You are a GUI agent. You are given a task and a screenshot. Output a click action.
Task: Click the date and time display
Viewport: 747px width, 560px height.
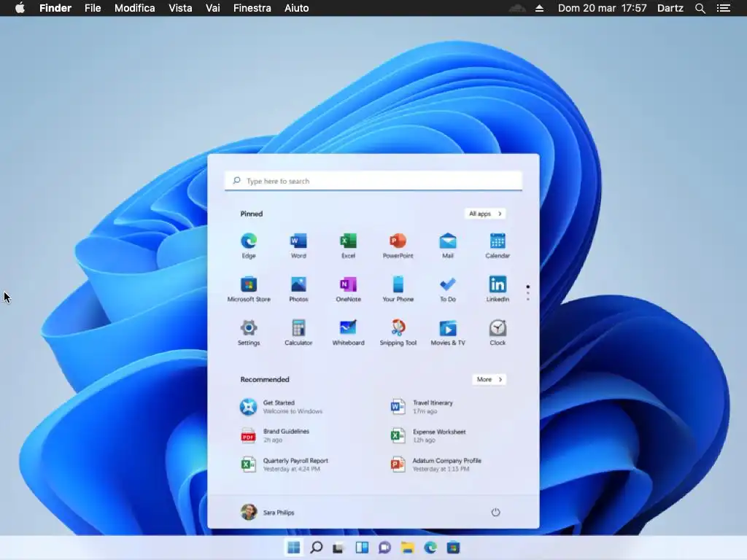[602, 8]
